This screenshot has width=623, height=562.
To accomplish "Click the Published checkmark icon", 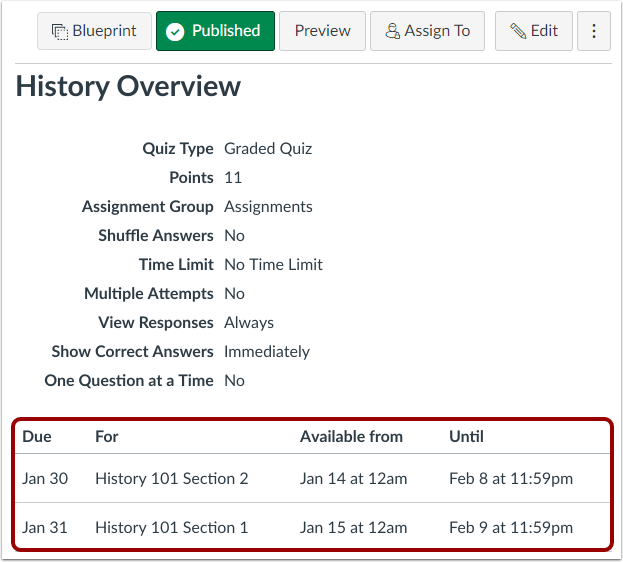I will 175,32.
